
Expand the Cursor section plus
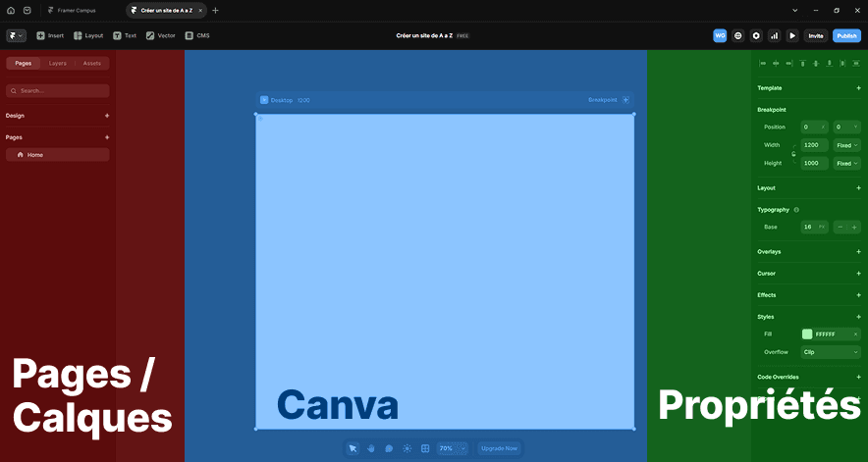[858, 274]
